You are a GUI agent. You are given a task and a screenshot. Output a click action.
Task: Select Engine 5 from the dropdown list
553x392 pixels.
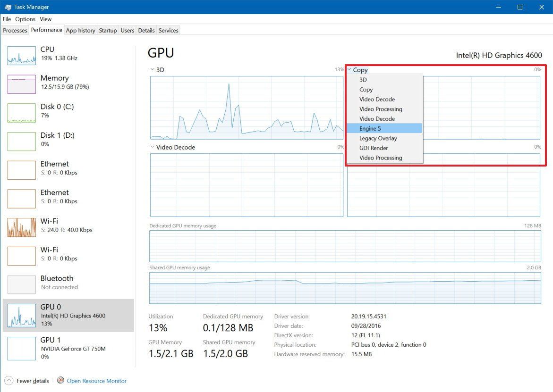369,128
